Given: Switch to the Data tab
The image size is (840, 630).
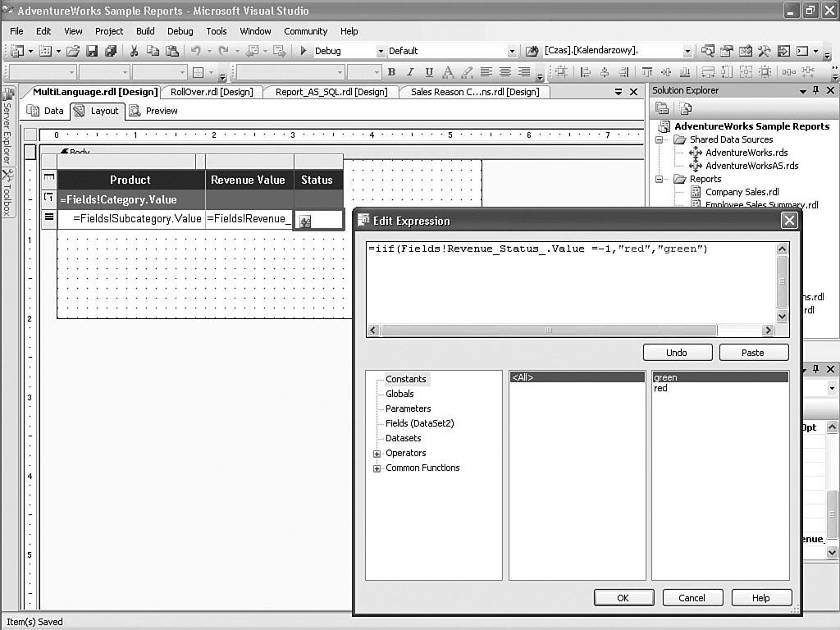Looking at the screenshot, I should click(x=46, y=111).
